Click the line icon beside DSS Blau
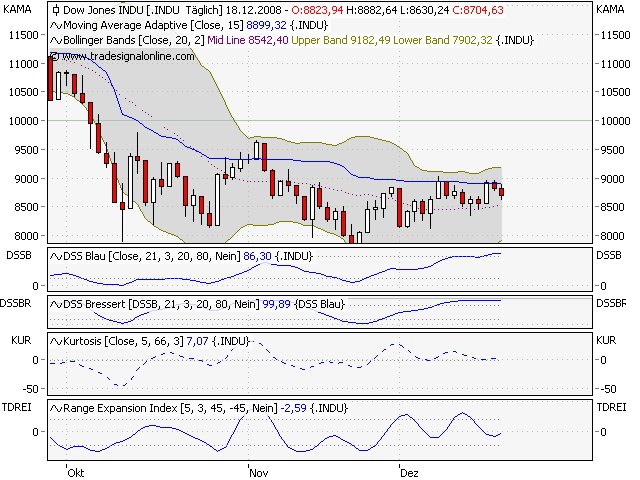Image resolution: width=640 pixels, height=480 pixels. [x=56, y=257]
